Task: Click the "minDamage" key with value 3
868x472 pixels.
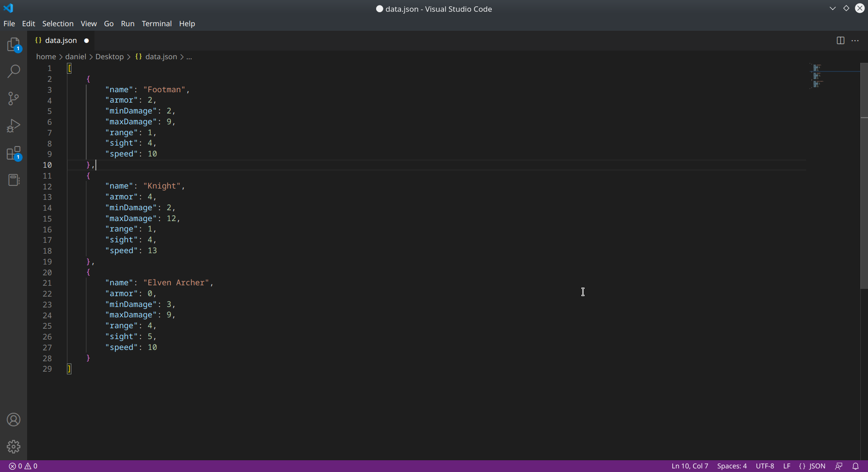Action: (131, 304)
